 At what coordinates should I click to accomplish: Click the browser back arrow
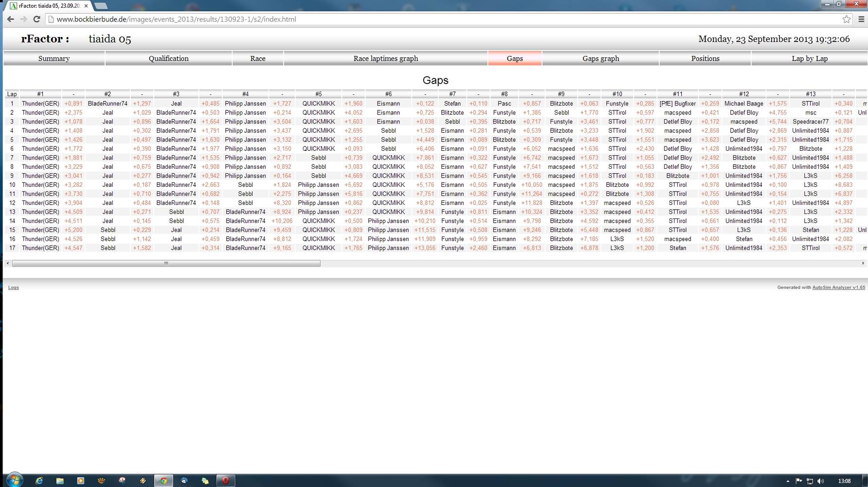pos(10,19)
